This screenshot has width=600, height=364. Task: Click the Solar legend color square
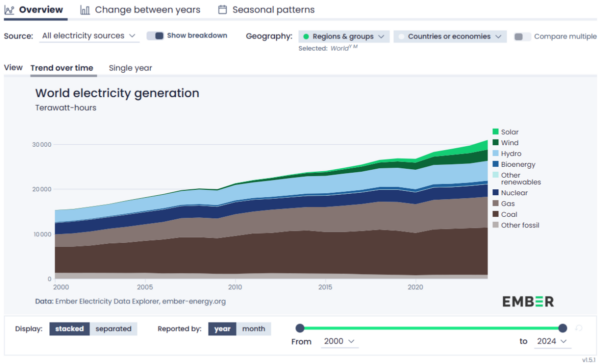click(496, 132)
